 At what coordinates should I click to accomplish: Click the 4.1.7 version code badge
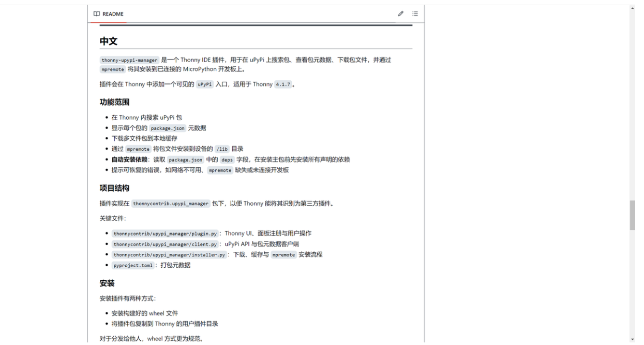pyautogui.click(x=283, y=85)
